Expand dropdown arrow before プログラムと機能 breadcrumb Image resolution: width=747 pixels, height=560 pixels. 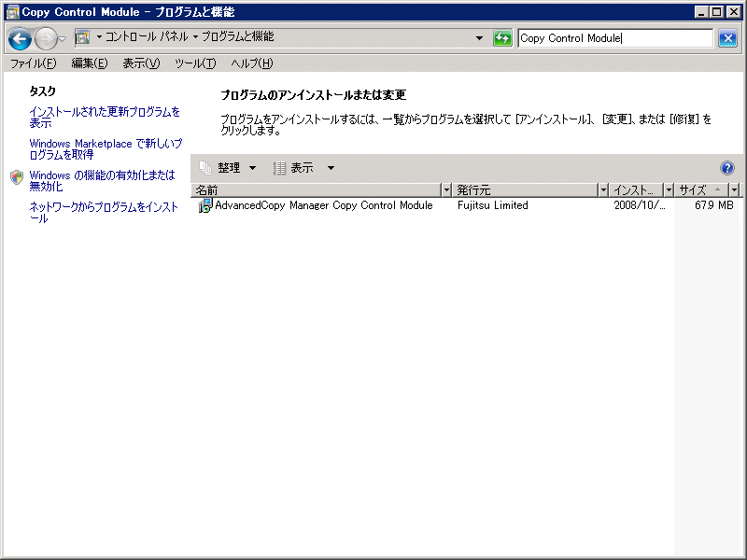point(195,37)
